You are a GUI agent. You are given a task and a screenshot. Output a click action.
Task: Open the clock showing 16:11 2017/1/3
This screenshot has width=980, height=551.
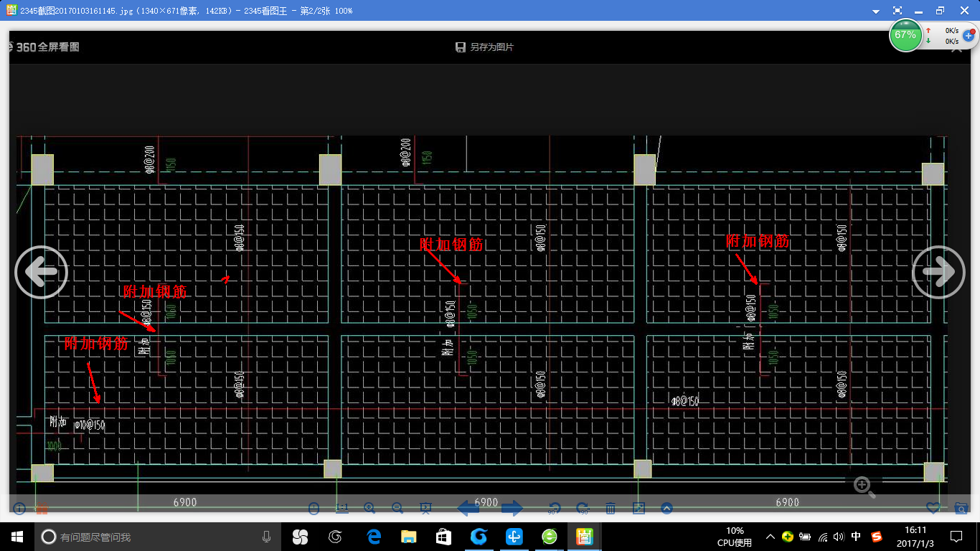coord(915,537)
